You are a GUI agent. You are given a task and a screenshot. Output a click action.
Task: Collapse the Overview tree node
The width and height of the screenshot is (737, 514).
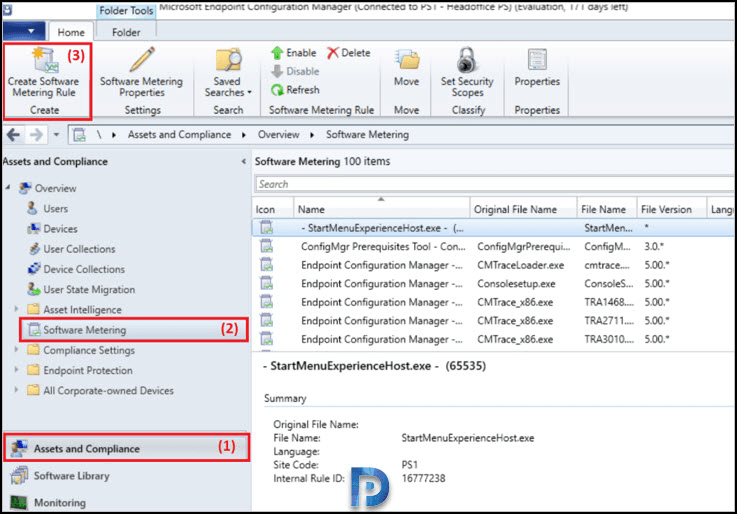(x=8, y=187)
